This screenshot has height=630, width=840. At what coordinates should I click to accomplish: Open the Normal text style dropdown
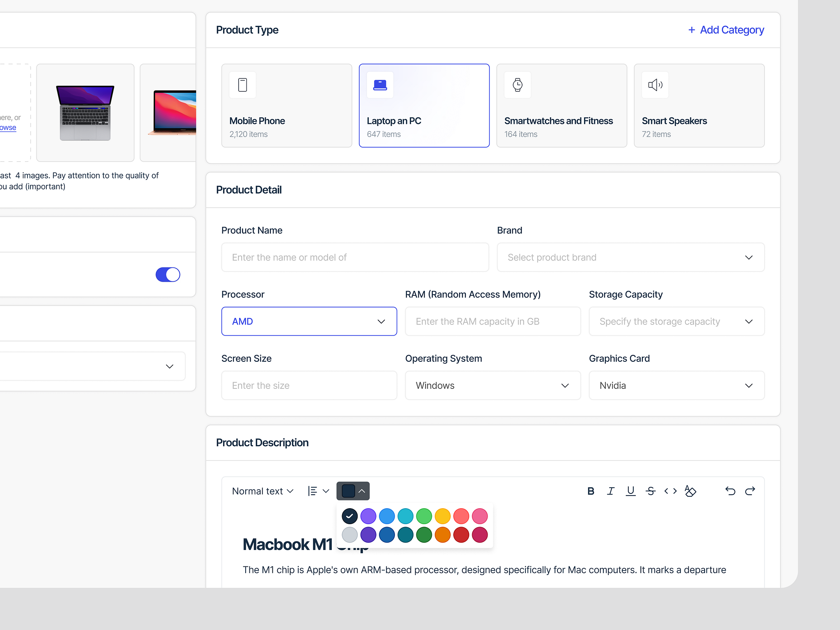[263, 491]
